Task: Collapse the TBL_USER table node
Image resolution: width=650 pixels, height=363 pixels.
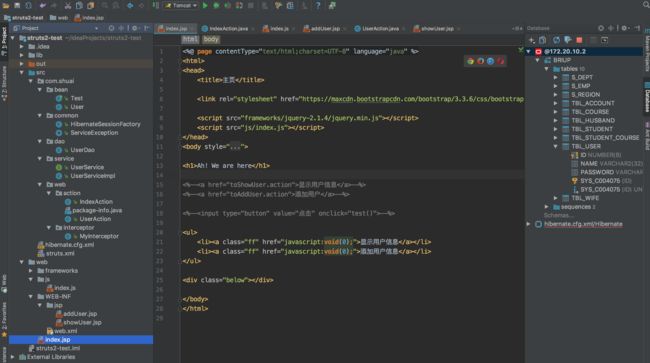Action: pos(555,146)
